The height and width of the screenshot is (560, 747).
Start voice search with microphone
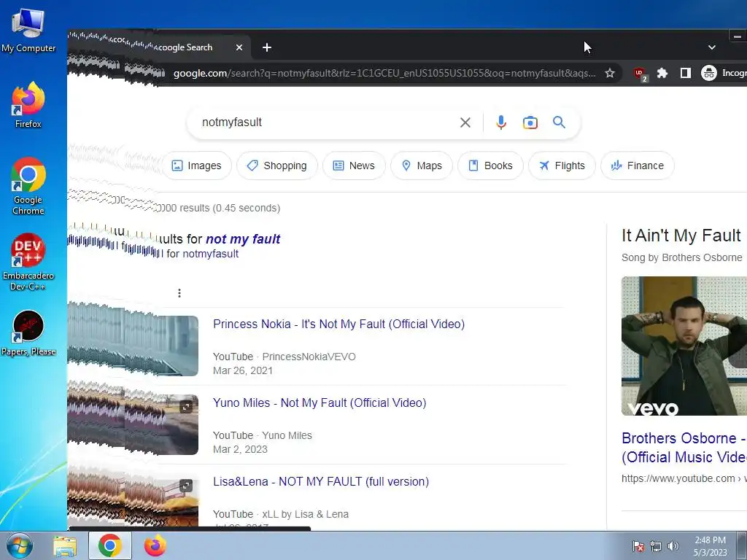click(x=500, y=122)
